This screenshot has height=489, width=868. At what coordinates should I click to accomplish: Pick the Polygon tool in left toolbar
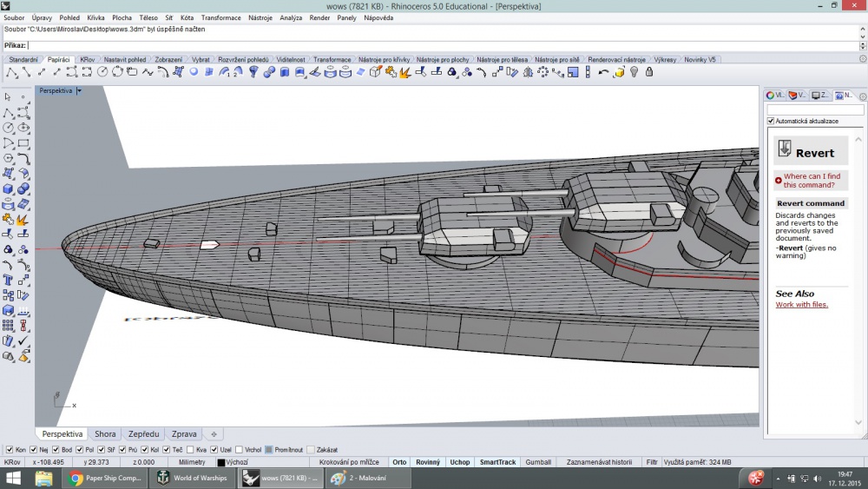click(x=8, y=158)
